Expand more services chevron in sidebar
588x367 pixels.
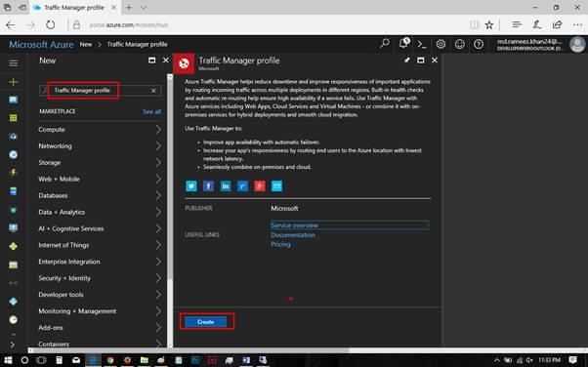click(x=13, y=345)
